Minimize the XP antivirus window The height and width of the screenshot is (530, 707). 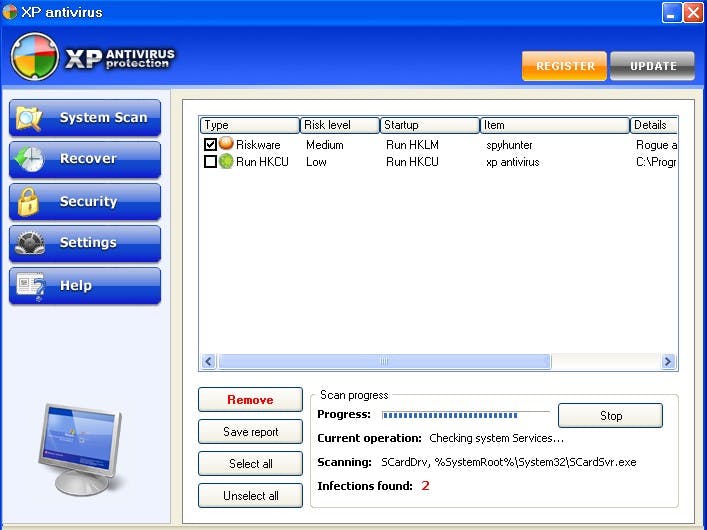point(671,12)
